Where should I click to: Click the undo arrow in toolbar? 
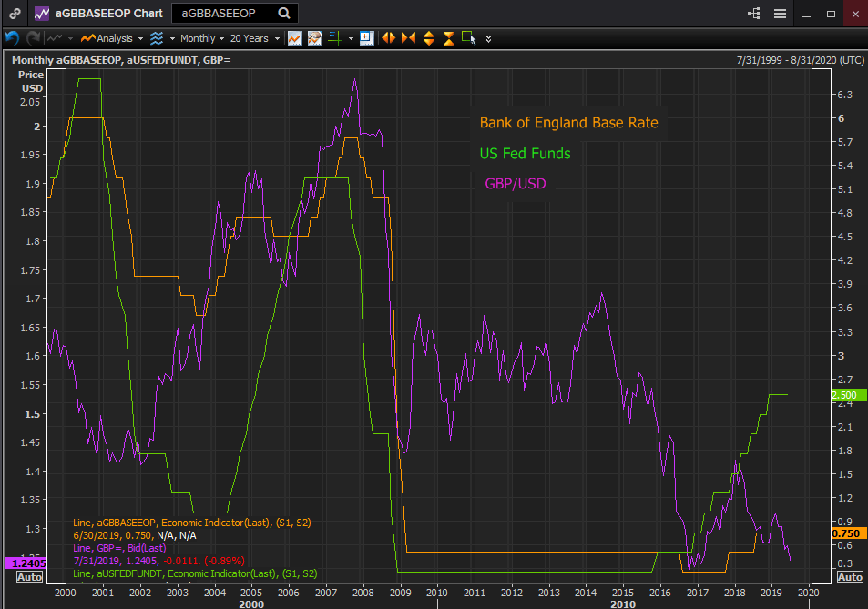coord(12,38)
